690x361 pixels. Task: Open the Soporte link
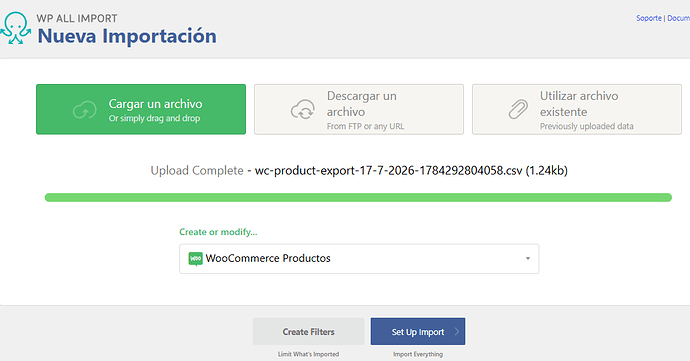pos(649,18)
